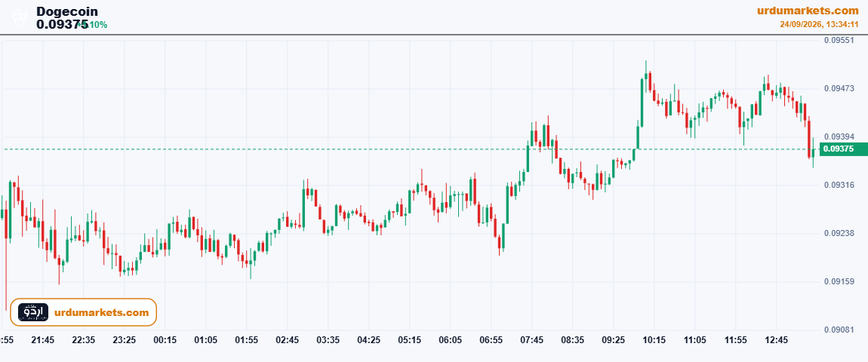This screenshot has width=868, height=362.
Task: Click urdumarkets.com text in bottom-left badge
Action: tap(101, 313)
